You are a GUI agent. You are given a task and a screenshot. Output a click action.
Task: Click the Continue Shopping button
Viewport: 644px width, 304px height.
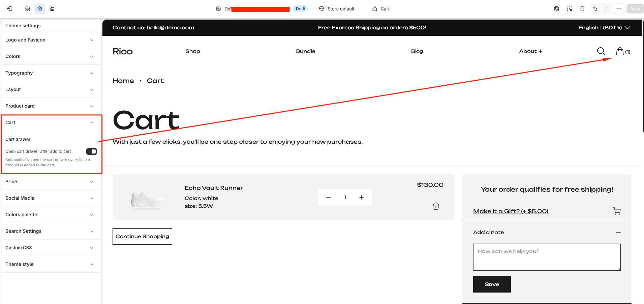[x=142, y=237]
